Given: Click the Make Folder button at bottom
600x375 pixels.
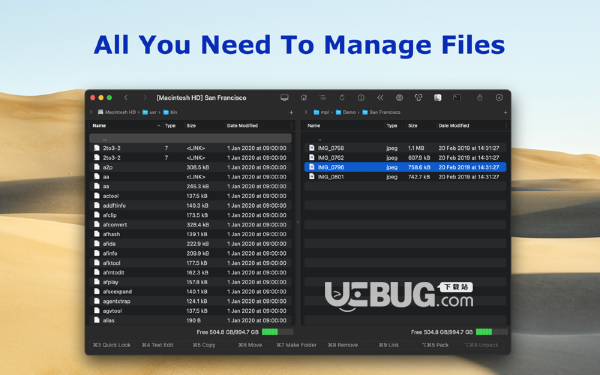Looking at the screenshot, I should coord(297,345).
